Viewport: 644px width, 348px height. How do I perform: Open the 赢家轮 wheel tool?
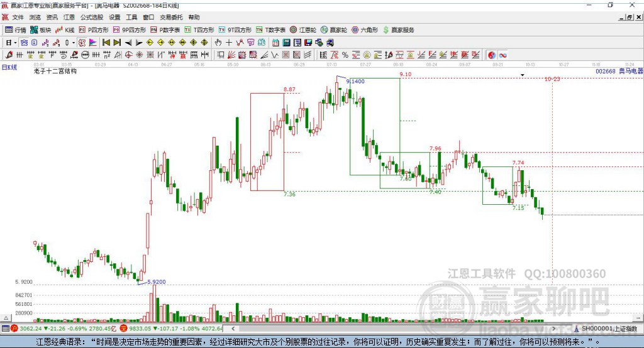tap(334, 30)
